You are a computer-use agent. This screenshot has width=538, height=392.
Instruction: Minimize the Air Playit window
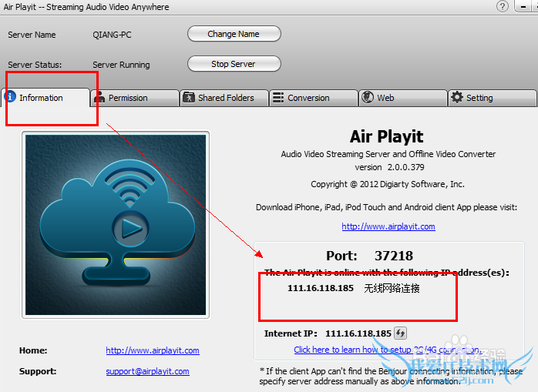tap(524, 6)
